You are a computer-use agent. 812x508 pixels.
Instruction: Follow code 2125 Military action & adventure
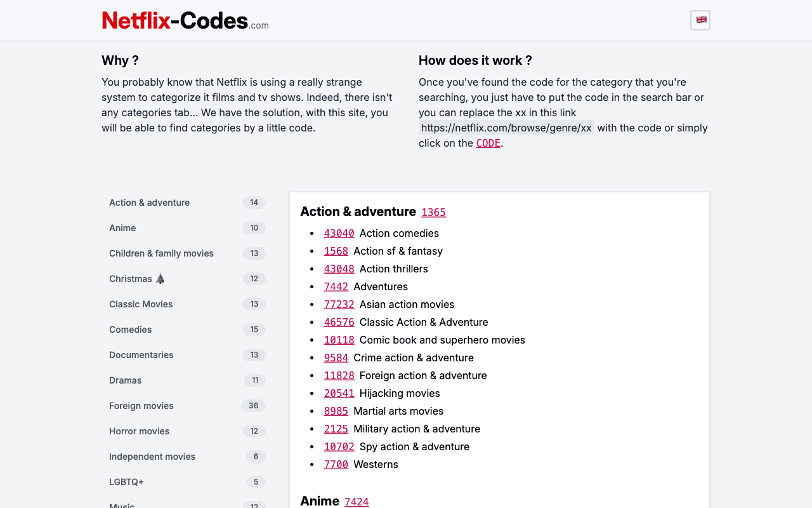(336, 429)
